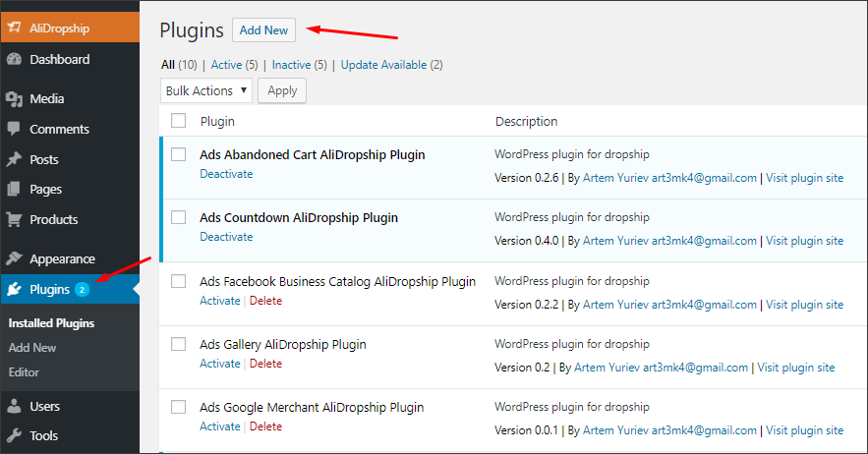The image size is (868, 454).
Task: Delete the Ads Google Merchant plugin
Action: (x=265, y=426)
